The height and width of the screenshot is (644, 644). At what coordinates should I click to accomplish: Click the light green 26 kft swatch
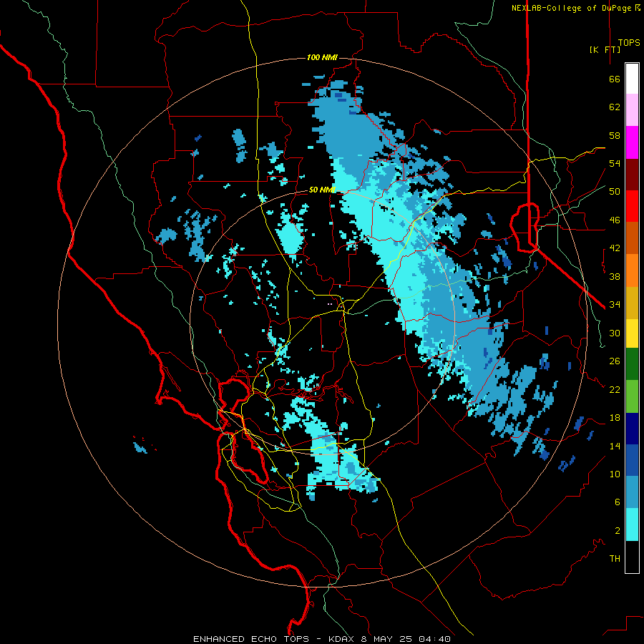[632, 396]
